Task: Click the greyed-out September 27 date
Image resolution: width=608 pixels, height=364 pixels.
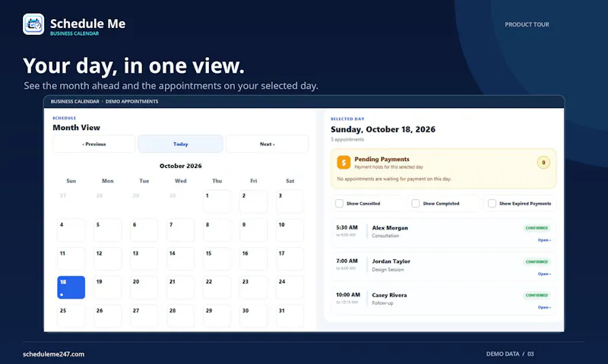Action: click(63, 196)
